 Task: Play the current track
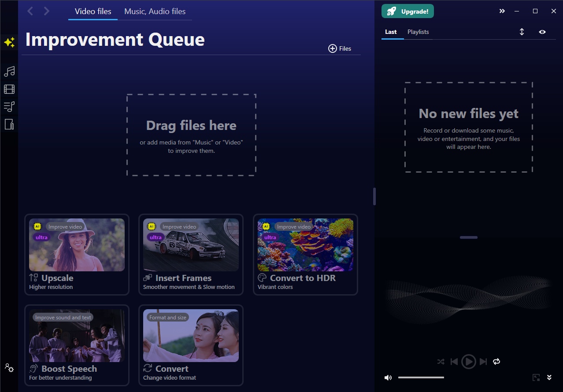click(x=469, y=362)
